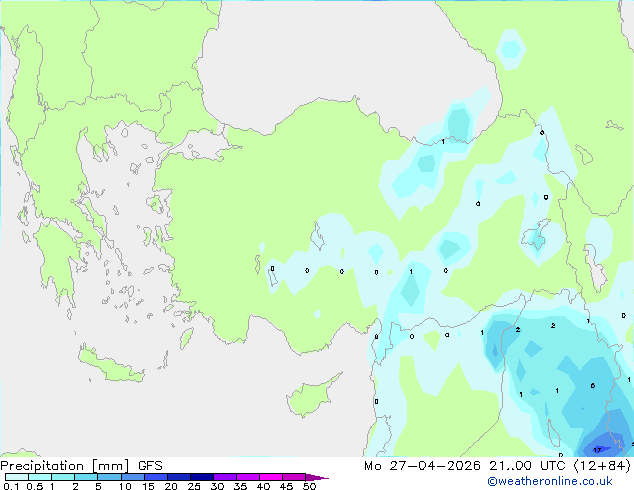The height and width of the screenshot is (490, 634).
Task: Click the 0.5–1 mm legend swatch
Action: (40, 477)
